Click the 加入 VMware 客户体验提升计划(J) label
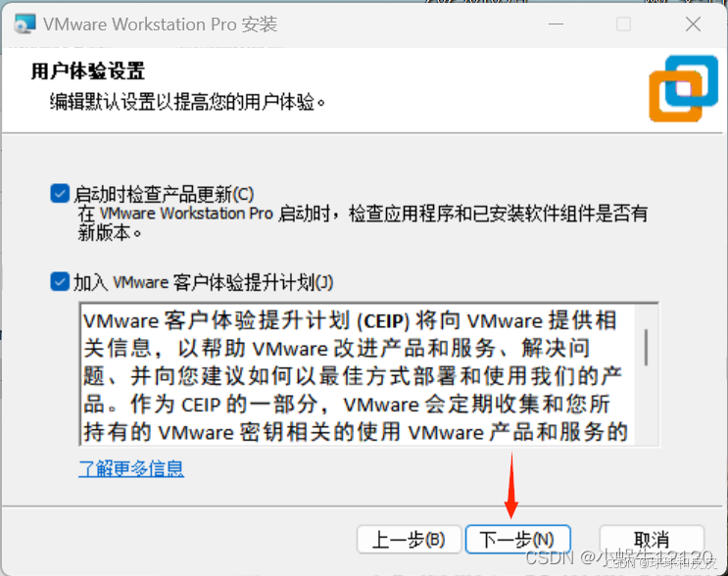This screenshot has height=576, width=728. (204, 282)
